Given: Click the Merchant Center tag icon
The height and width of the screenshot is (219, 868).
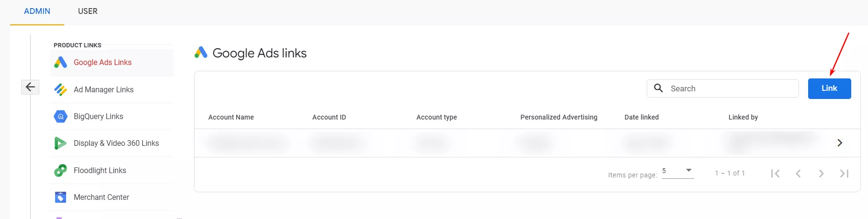Looking at the screenshot, I should pyautogui.click(x=60, y=197).
